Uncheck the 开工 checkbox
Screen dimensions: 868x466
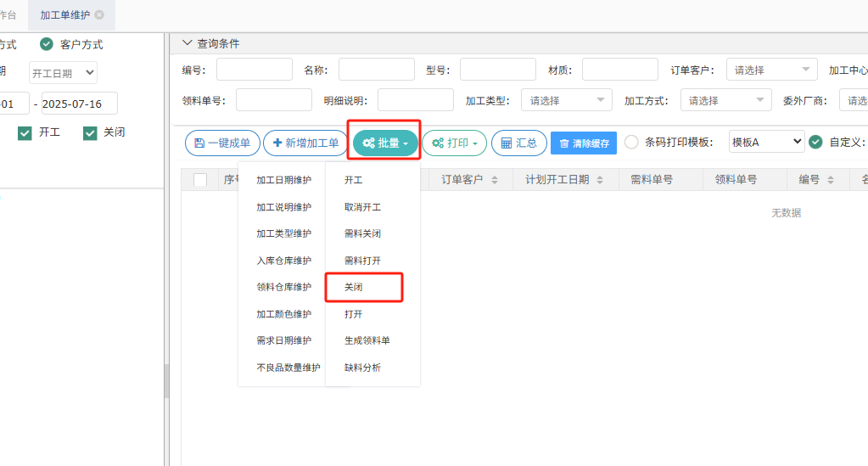25,132
